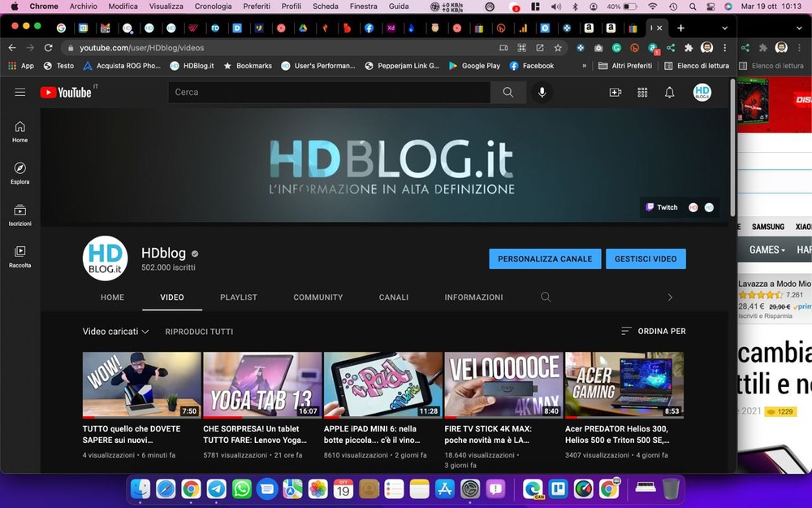The image size is (812, 508).
Task: Open the COMMUNITY tab
Action: click(318, 297)
